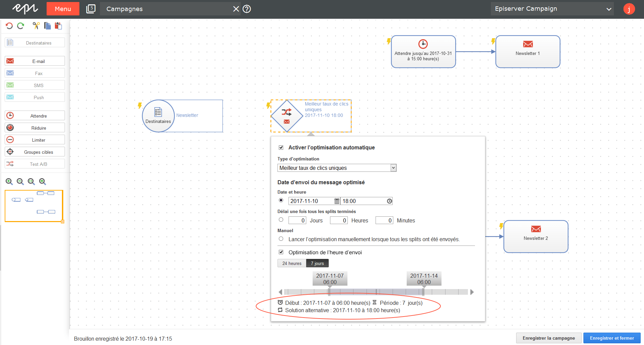Screen dimensions: 644x345
Task: Click the canvas overview minimap
Action: tap(34, 206)
